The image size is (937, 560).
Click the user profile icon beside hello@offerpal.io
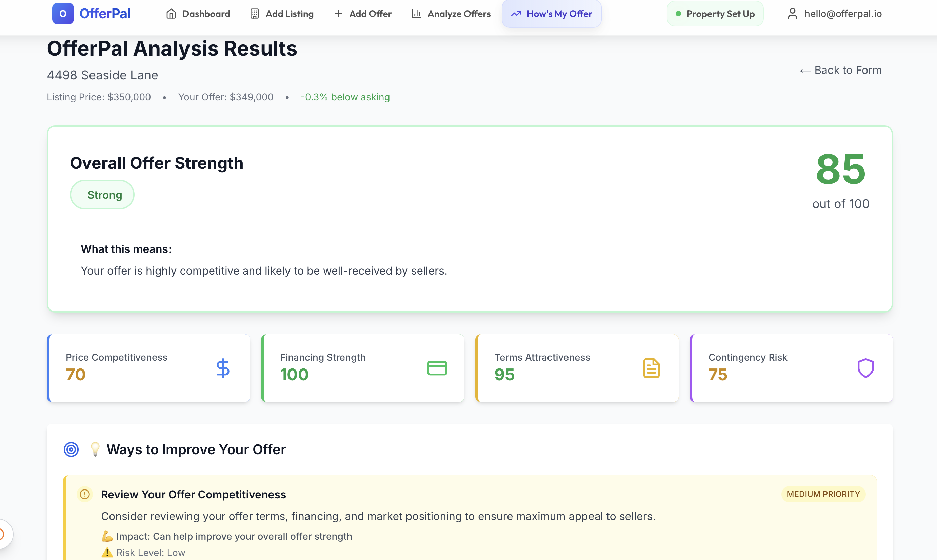click(792, 13)
